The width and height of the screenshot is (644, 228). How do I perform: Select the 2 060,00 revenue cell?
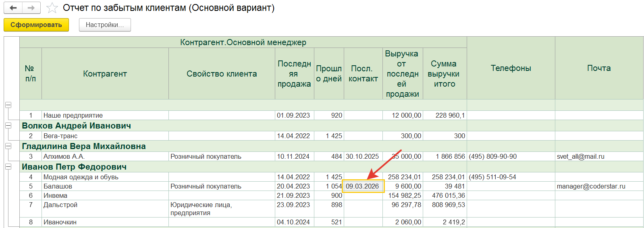(x=403, y=222)
